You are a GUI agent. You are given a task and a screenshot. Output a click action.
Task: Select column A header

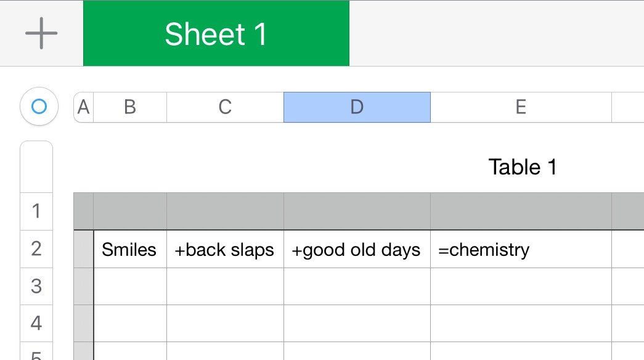pyautogui.click(x=83, y=107)
